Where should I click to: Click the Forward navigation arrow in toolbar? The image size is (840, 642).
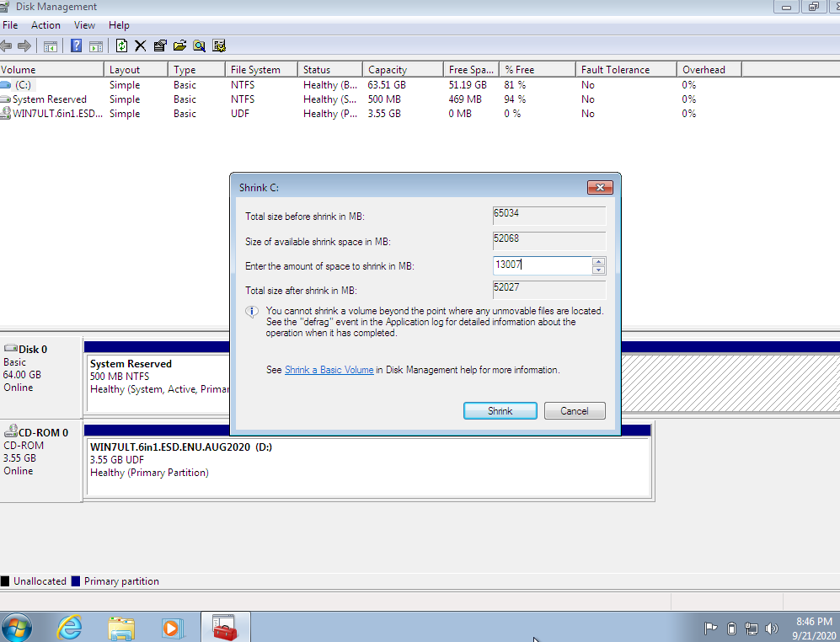click(x=24, y=46)
